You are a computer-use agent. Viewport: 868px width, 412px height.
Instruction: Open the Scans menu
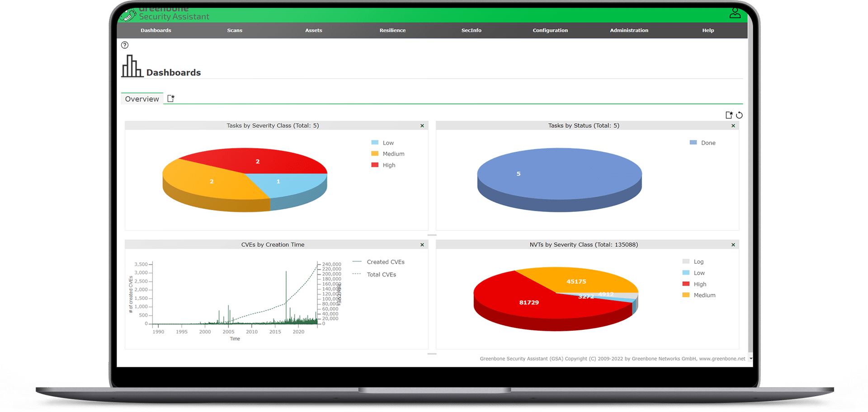coord(235,30)
